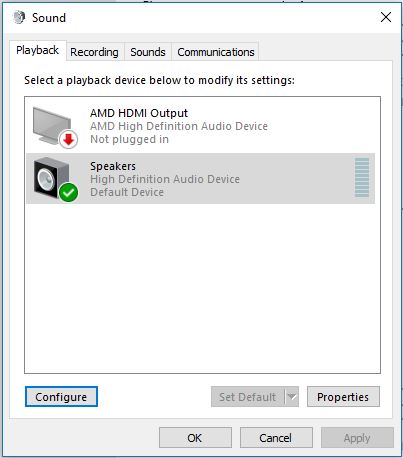
Task: Select the Speakers High Definition Audio entry
Action: 200,178
